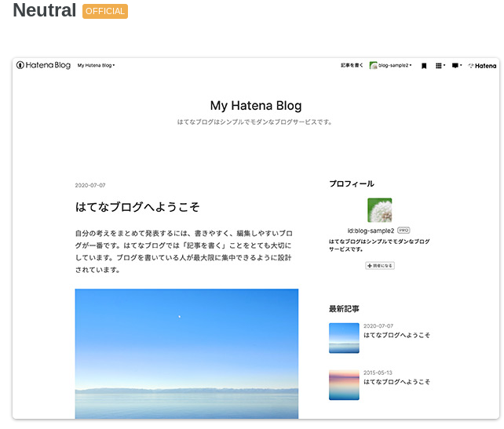Click the article body paragraph text
Viewport: 504px width, 429px height.
pos(184,252)
